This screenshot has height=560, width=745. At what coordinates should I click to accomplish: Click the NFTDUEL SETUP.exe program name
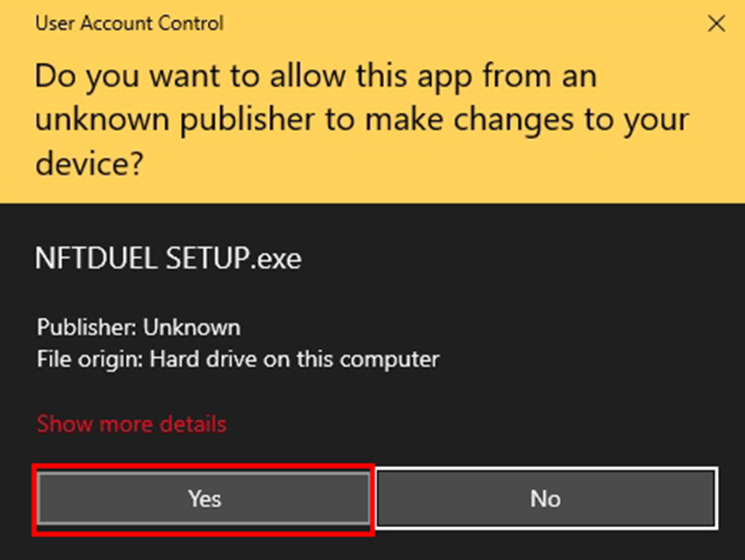(168, 258)
